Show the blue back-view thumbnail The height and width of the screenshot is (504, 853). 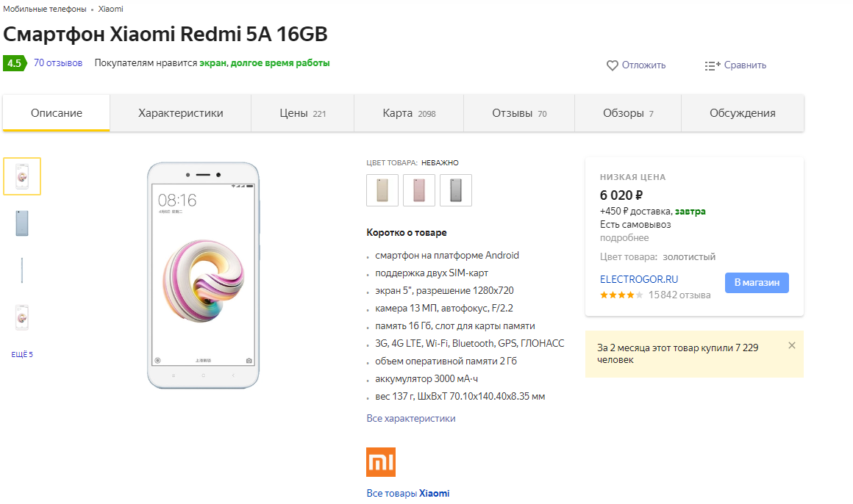pyautogui.click(x=22, y=223)
